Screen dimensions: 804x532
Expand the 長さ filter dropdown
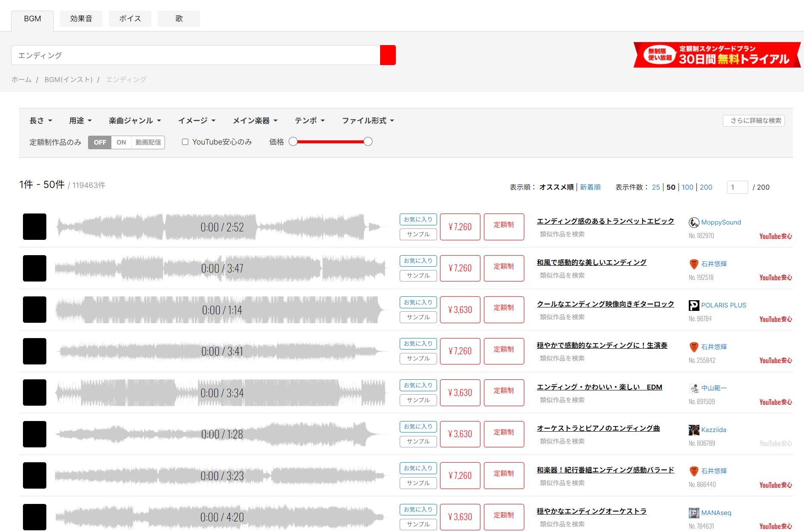(x=40, y=121)
